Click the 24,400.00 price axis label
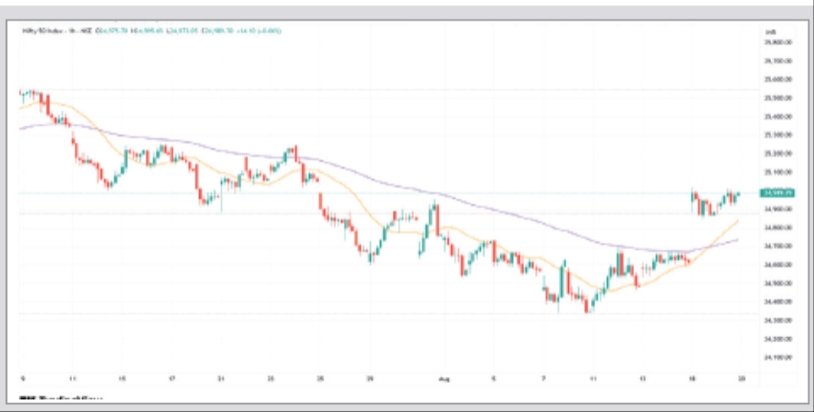814x412 pixels. (776, 301)
